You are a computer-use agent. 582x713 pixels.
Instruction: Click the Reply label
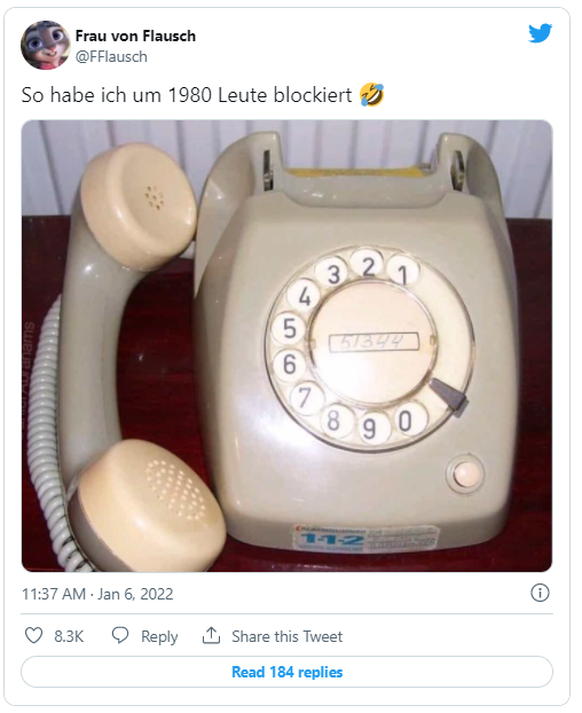pos(159,636)
